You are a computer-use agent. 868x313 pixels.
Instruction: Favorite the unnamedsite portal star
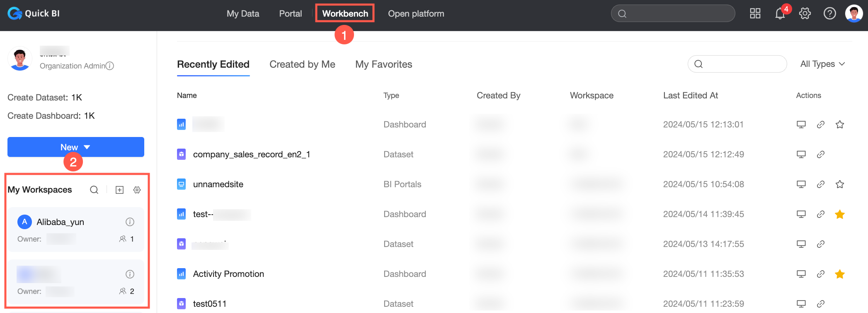(840, 184)
